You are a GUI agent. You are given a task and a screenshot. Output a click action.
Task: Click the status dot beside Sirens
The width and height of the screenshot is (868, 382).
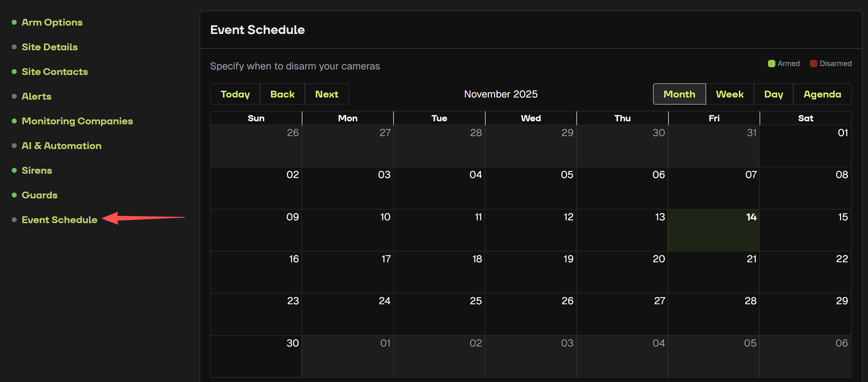[x=14, y=170]
